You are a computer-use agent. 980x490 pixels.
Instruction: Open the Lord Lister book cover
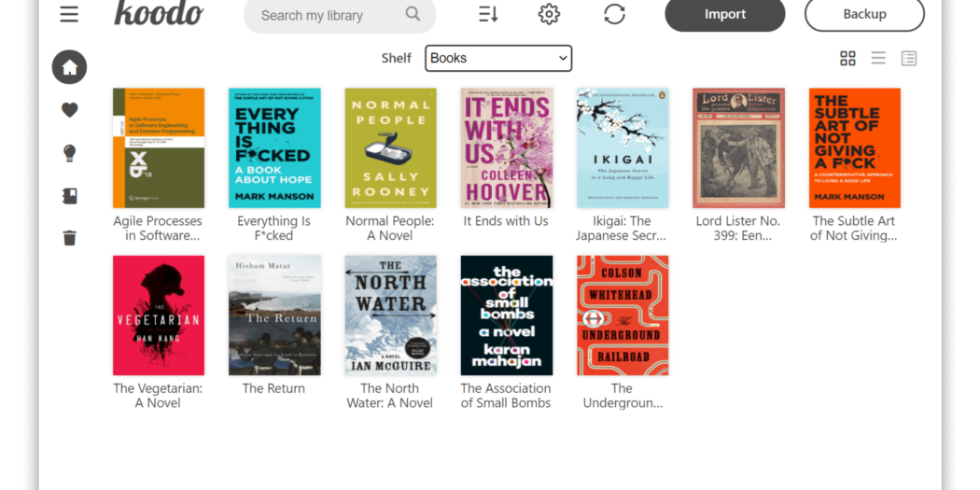[739, 148]
